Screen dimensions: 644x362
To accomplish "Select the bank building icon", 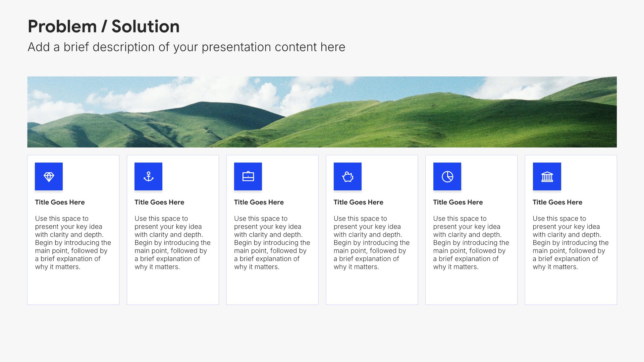I will pos(547,176).
